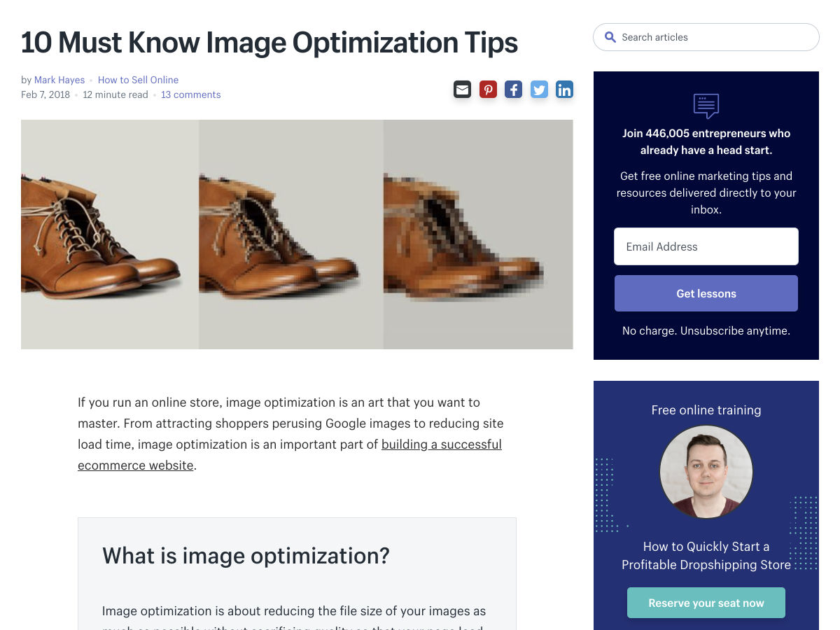Click 'What is image optimization?' heading
This screenshot has height=630, width=840.
click(246, 556)
